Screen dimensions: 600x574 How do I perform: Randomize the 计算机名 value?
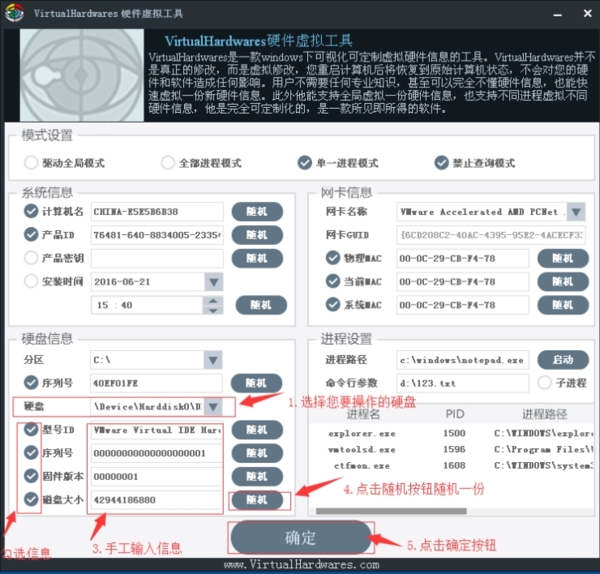coord(257,212)
